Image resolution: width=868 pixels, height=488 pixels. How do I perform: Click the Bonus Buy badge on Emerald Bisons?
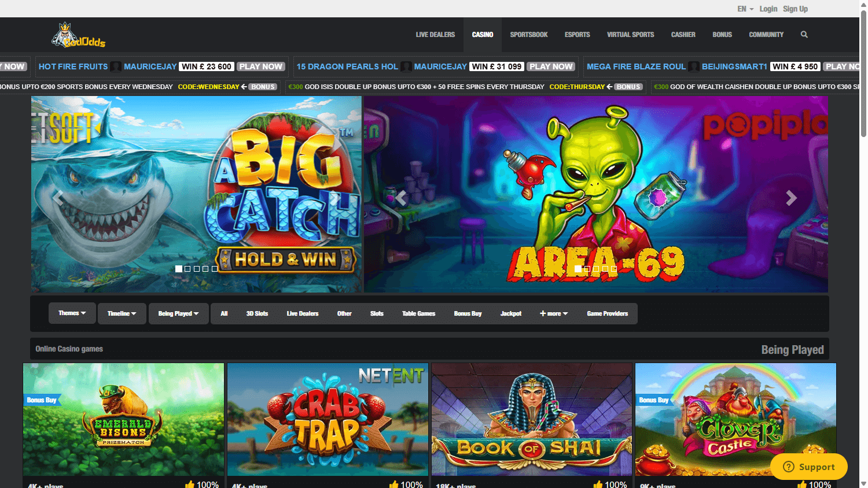42,400
